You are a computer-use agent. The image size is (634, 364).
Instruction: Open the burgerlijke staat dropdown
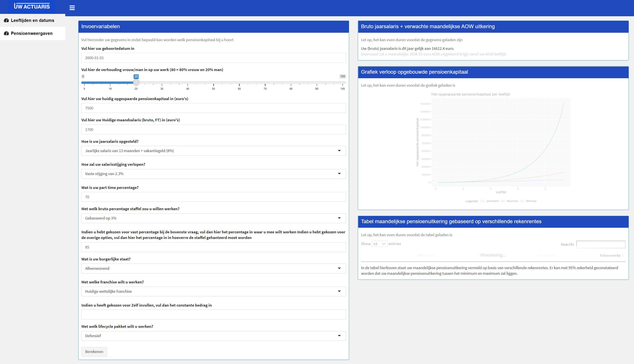[213, 268]
